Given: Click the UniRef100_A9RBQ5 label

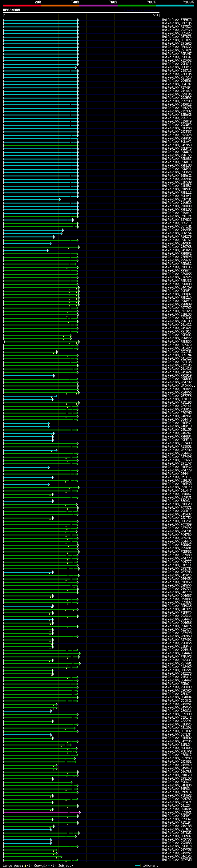Looking at the screenshot, I should pyautogui.click(x=177, y=379).
